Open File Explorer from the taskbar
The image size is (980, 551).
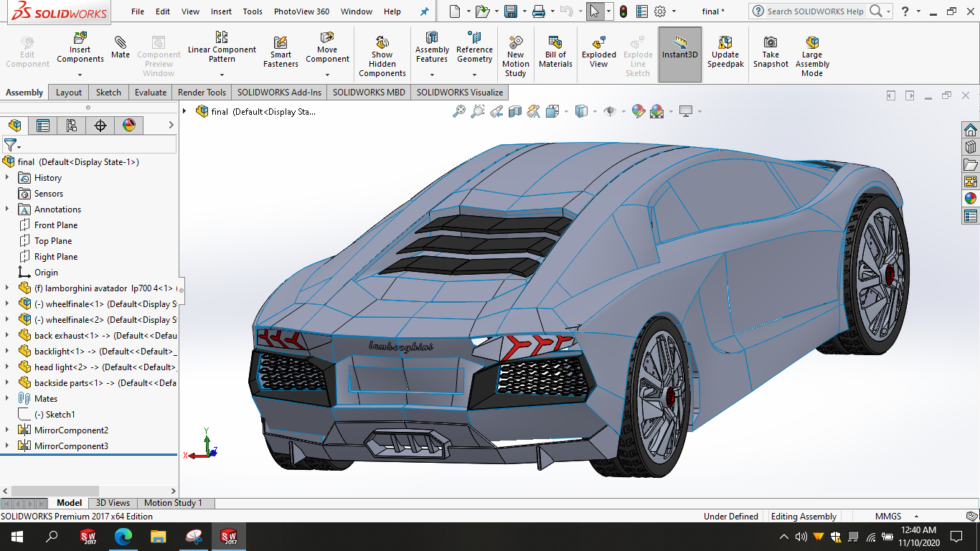point(159,536)
